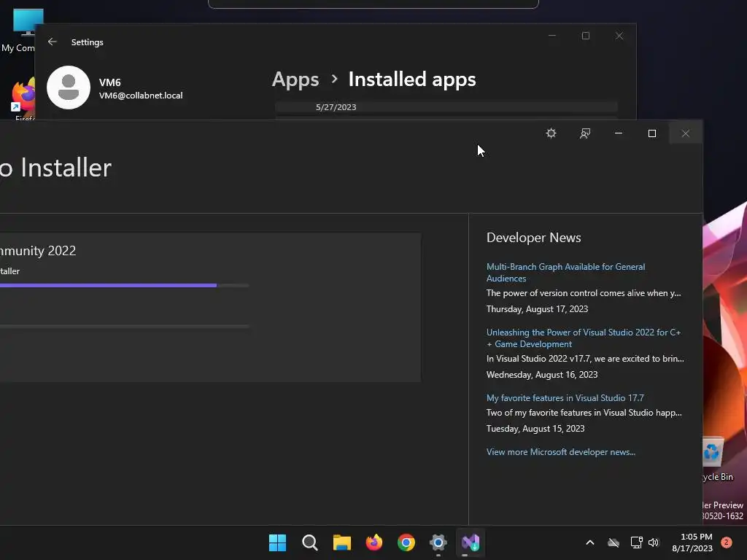Click 'VM6@collabnet.local' account text in Settings
The image size is (747, 560).
pyautogui.click(x=141, y=96)
